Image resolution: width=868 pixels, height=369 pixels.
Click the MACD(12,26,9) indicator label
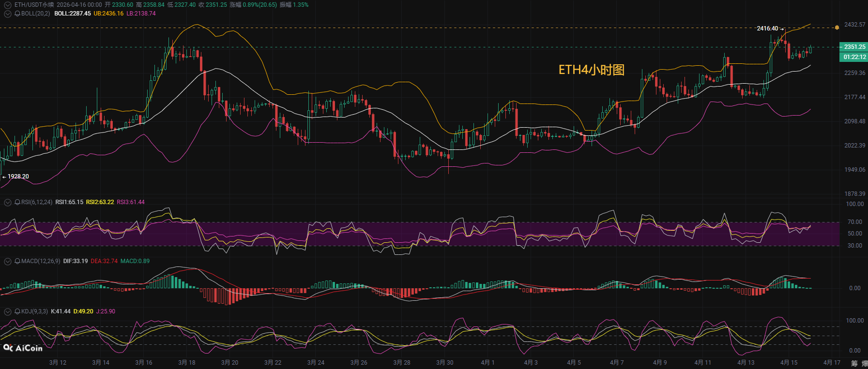click(41, 261)
